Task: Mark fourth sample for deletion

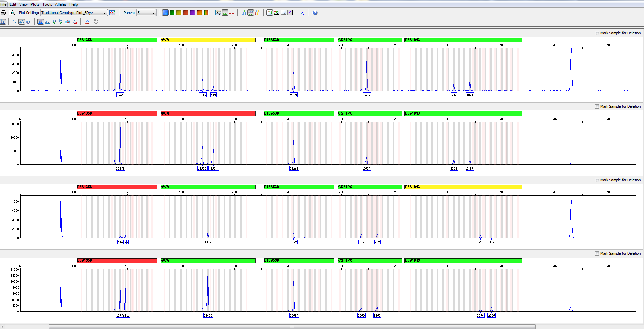Action: [597, 253]
